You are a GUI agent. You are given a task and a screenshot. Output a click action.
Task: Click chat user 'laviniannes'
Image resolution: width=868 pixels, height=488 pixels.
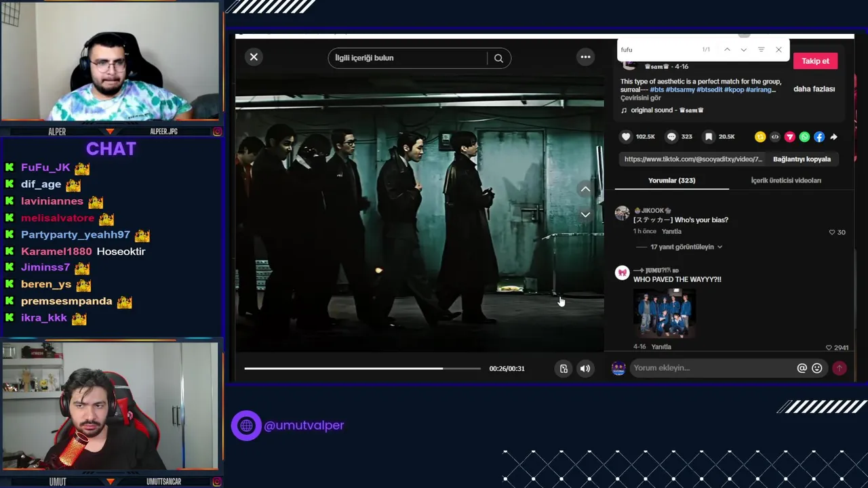(x=52, y=201)
